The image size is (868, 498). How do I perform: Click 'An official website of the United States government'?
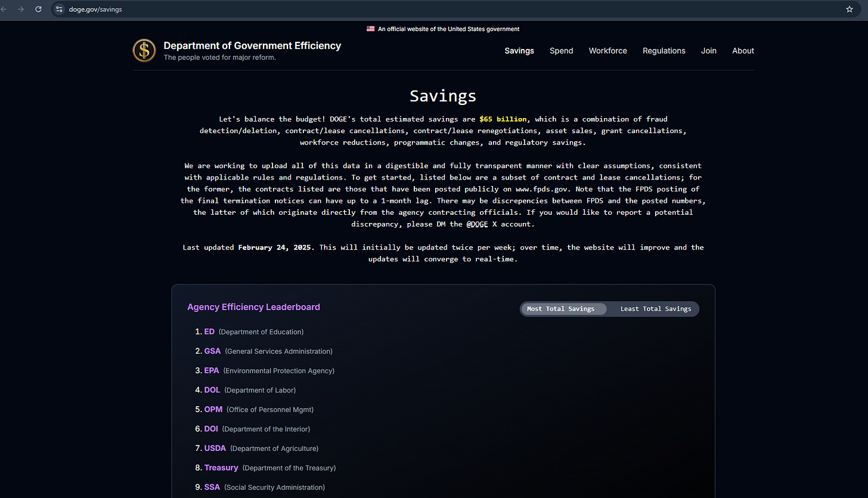449,29
